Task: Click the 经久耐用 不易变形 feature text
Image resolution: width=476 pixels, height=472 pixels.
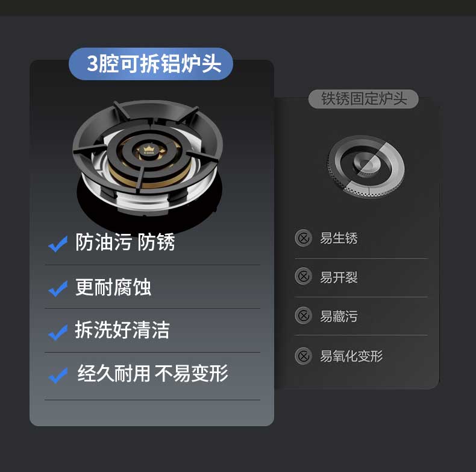Action: point(152,373)
